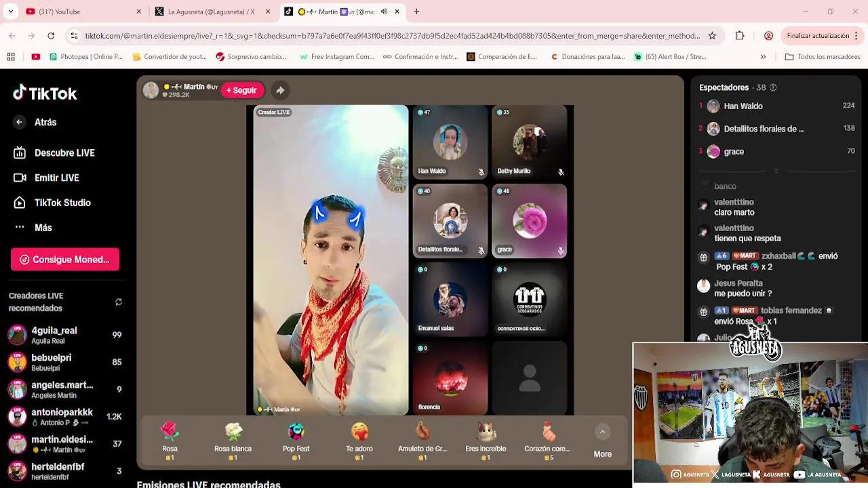Image resolution: width=868 pixels, height=488 pixels.
Task: Bookmark this page with the star icon
Action: pyautogui.click(x=712, y=36)
